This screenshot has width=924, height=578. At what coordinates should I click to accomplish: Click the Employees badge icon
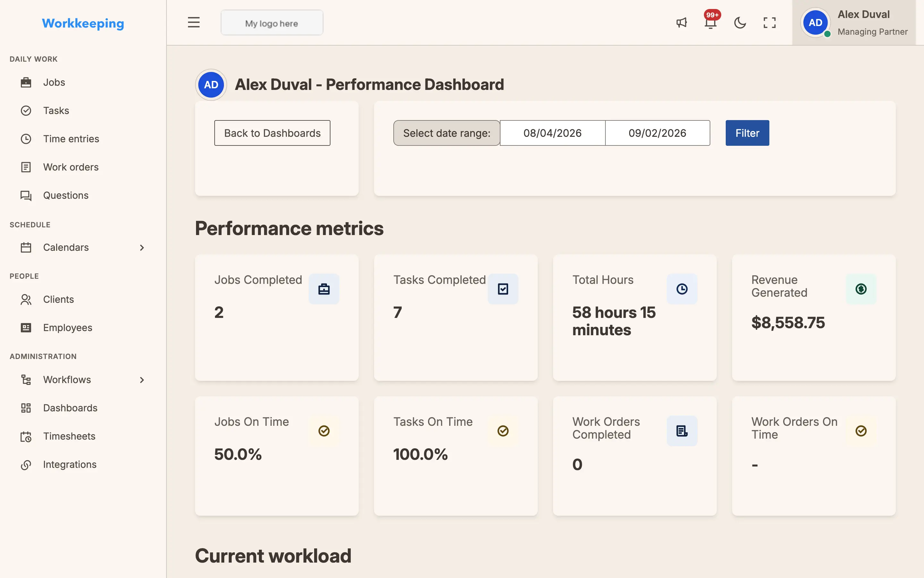tap(26, 328)
